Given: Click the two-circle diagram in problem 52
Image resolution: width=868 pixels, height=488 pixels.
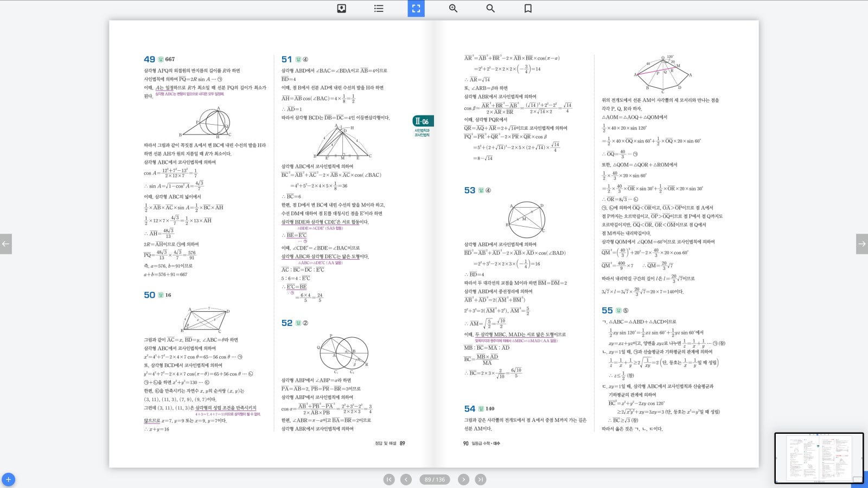Looking at the screenshot, I should click(x=344, y=352).
